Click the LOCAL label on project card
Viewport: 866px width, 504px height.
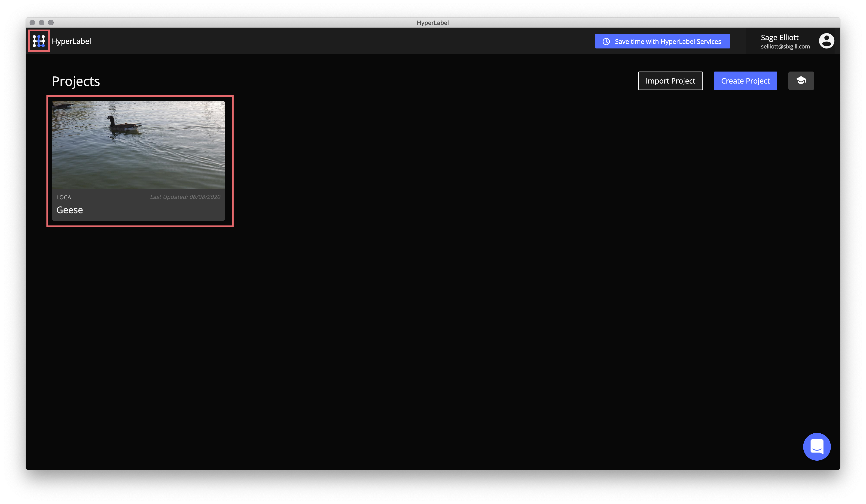pyautogui.click(x=65, y=197)
